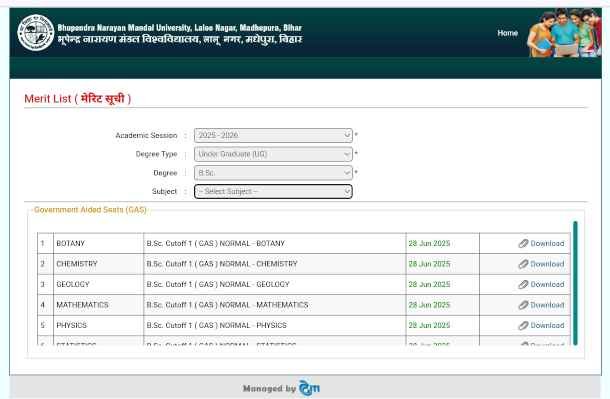This screenshot has width=610, height=399.
Task: Click 'B.Sc. Cutoff 1 ( GAS ) NORMAL - PHYSICS' text
Action: pos(216,325)
